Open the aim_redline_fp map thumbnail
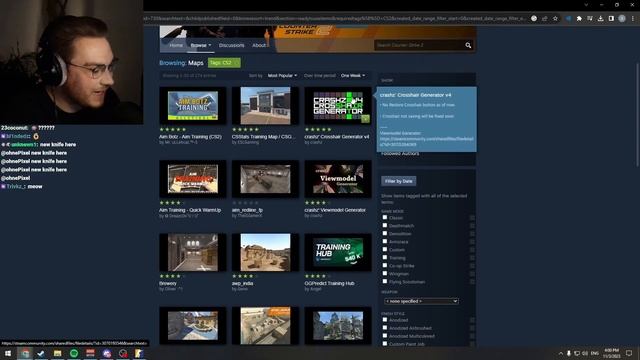 point(265,179)
